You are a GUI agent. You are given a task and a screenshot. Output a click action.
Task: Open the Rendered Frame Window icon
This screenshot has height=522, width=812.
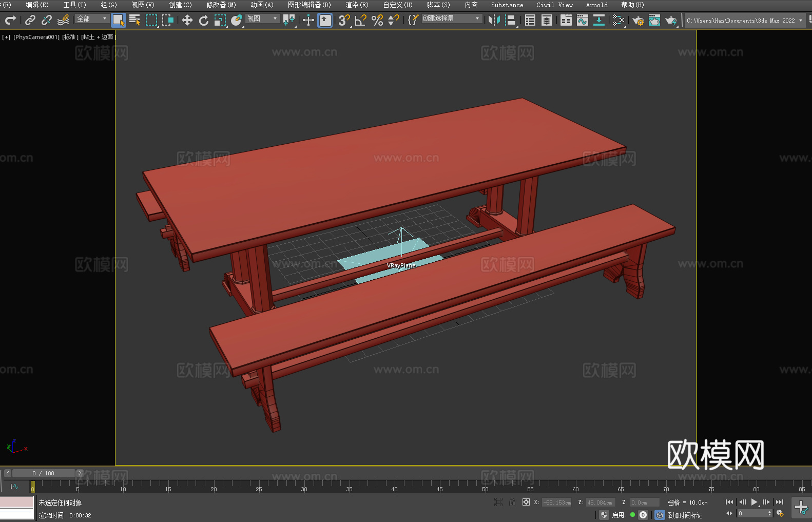(654, 20)
